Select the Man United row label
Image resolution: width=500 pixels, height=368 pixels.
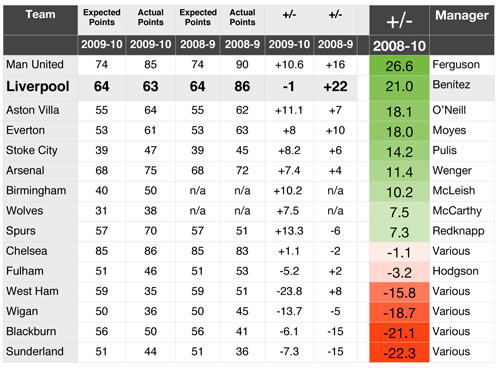click(40, 65)
